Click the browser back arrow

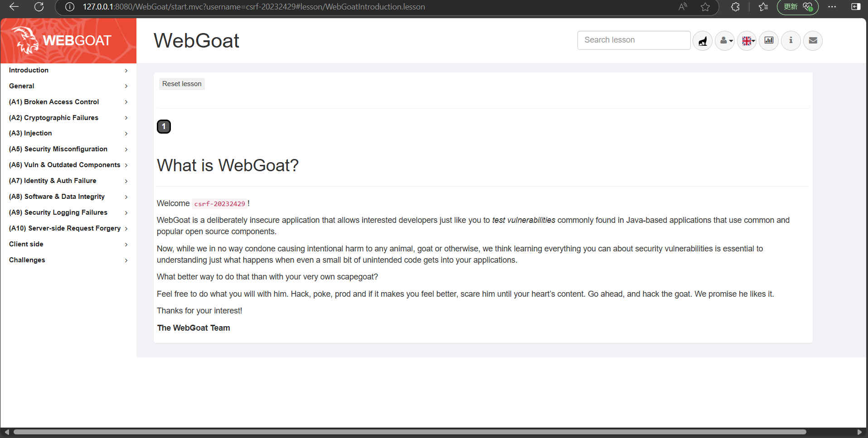14,7
